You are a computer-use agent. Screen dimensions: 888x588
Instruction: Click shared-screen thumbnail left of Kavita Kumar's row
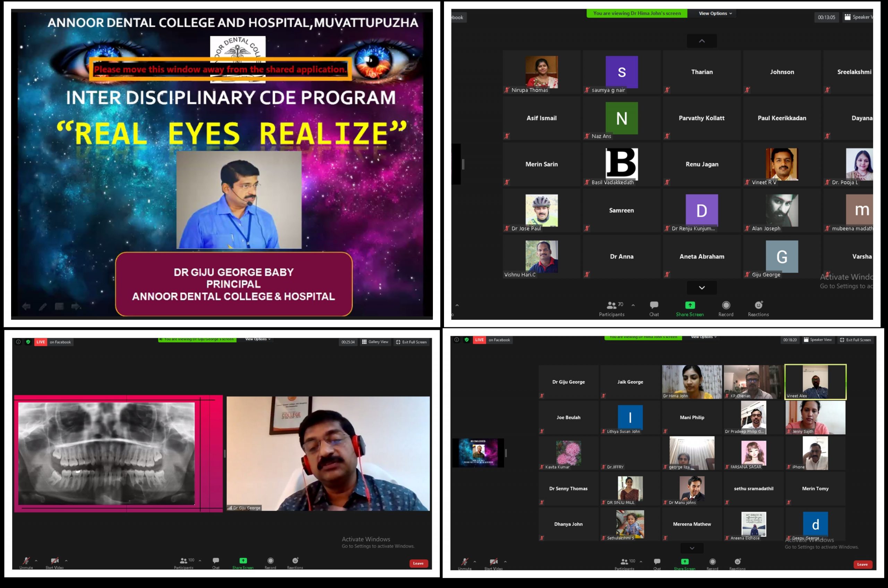(x=478, y=453)
